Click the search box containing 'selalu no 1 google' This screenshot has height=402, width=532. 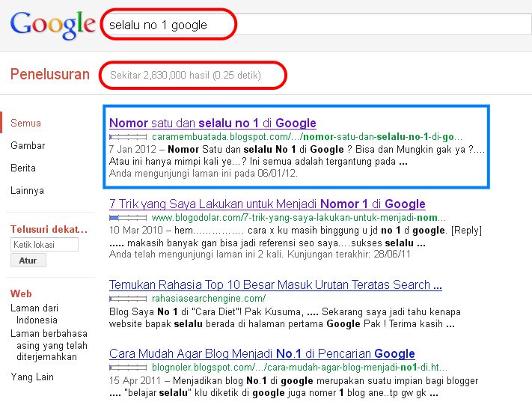pos(319,25)
